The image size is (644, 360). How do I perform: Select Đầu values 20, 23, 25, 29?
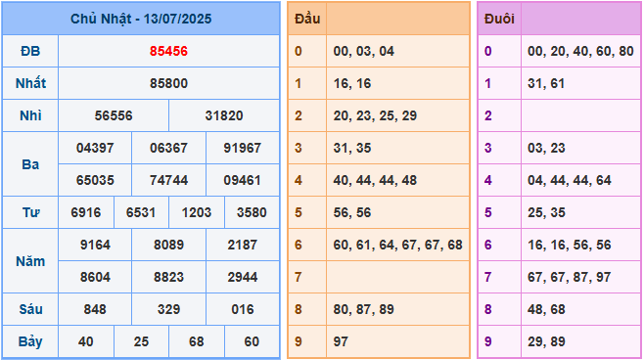(375, 115)
